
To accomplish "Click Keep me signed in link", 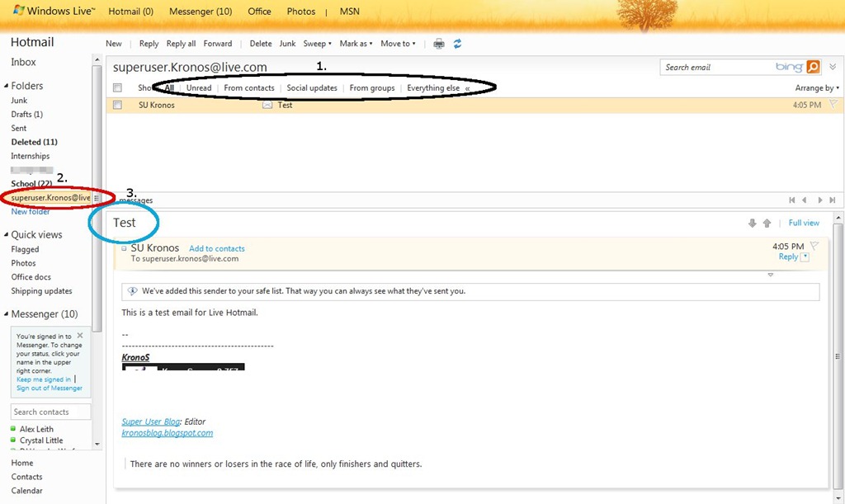I will coord(44,379).
